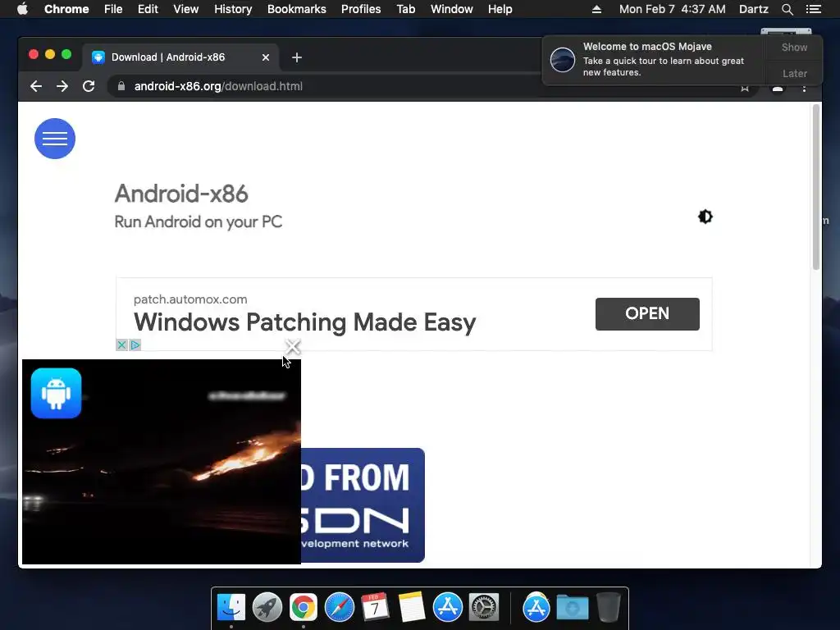The image size is (840, 630).
Task: Click the Chrome icon in the Dock
Action: pyautogui.click(x=304, y=608)
